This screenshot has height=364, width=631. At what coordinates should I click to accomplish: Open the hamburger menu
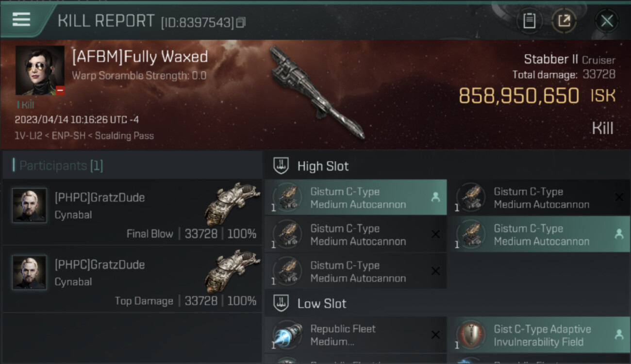pyautogui.click(x=21, y=19)
